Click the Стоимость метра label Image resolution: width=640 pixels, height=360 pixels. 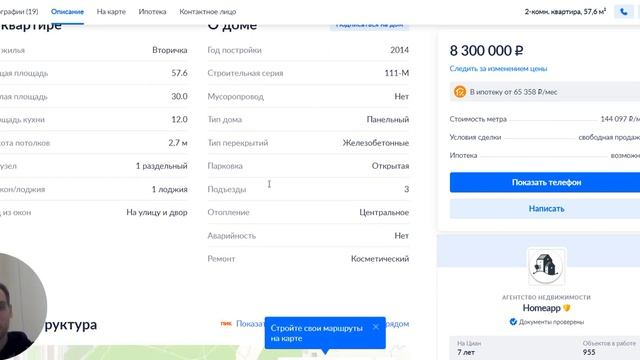pos(478,119)
